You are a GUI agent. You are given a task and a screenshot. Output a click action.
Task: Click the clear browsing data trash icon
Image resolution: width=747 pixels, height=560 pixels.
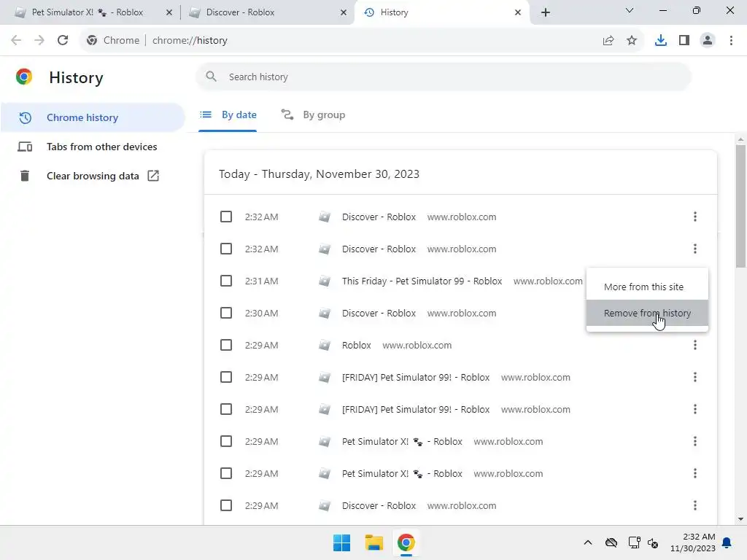tap(25, 176)
